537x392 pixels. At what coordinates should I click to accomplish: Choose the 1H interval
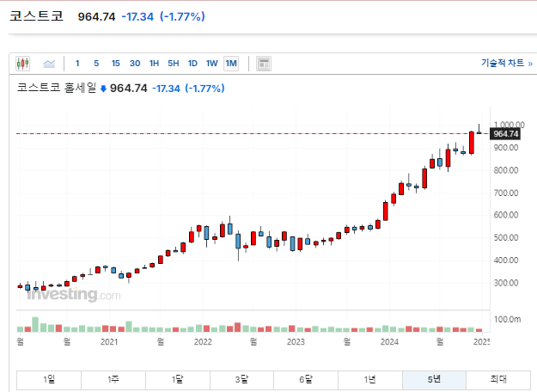tap(154, 64)
